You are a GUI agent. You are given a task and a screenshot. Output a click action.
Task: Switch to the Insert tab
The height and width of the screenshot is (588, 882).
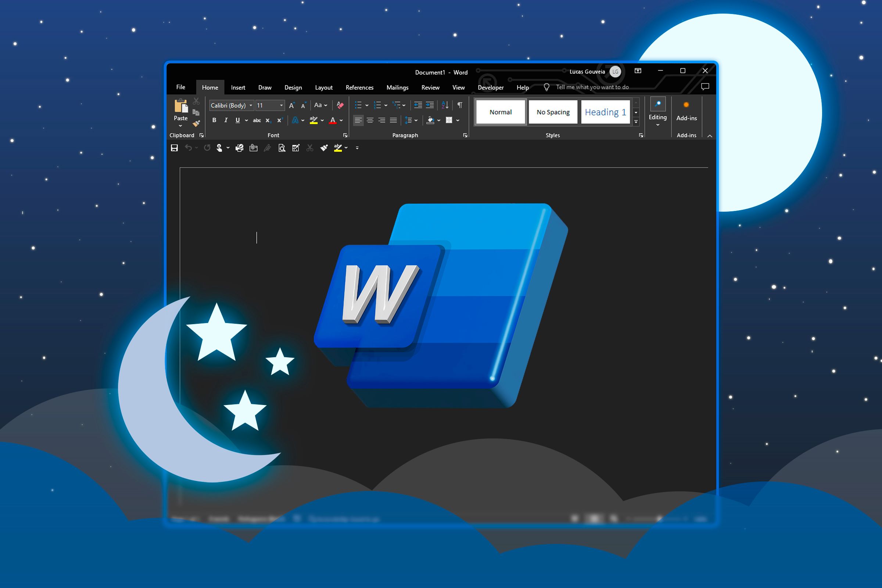(x=238, y=87)
